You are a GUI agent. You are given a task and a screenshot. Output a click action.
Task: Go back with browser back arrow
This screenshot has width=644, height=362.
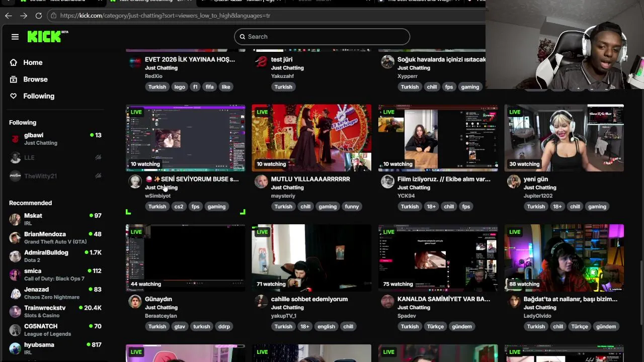9,16
